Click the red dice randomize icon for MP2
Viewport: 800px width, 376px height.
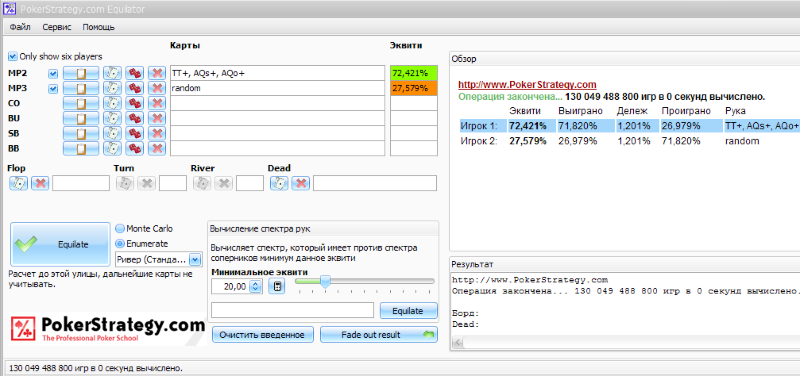tap(135, 73)
